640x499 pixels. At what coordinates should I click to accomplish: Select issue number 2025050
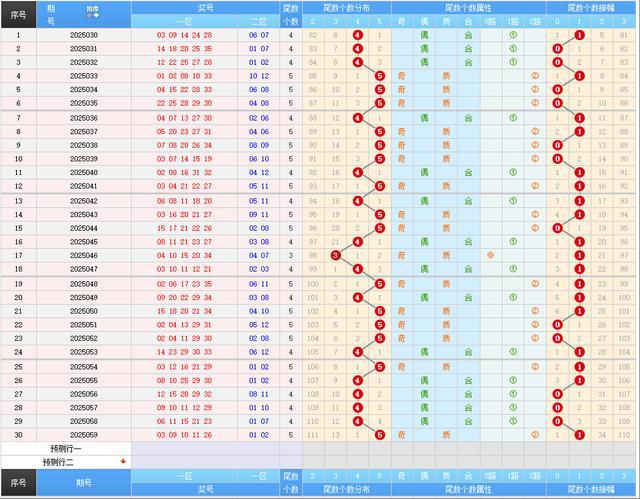84,311
